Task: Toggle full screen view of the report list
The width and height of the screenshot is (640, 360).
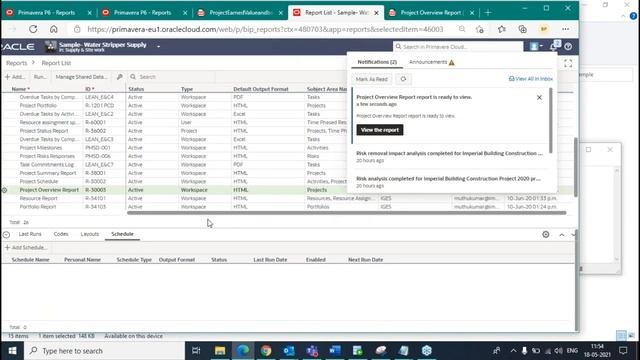Action: (568, 63)
